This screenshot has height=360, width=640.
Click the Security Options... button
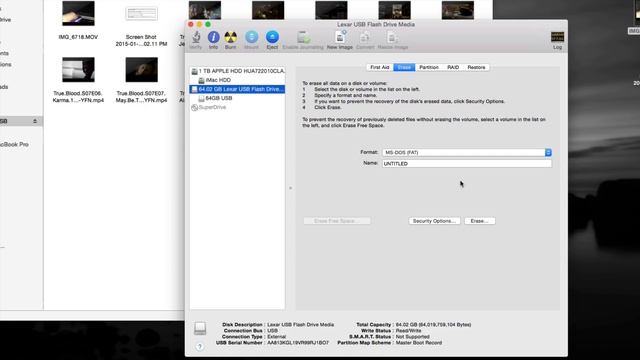tap(434, 221)
